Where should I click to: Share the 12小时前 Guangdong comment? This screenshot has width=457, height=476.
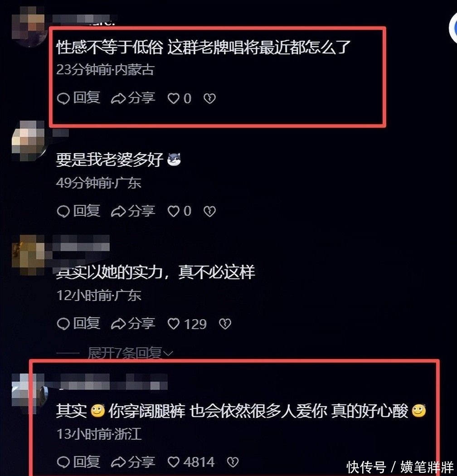click(x=133, y=324)
